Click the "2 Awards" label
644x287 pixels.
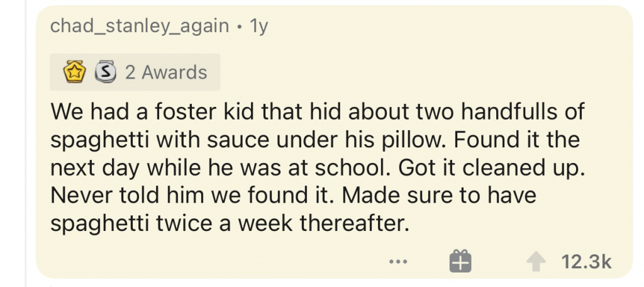[166, 72]
